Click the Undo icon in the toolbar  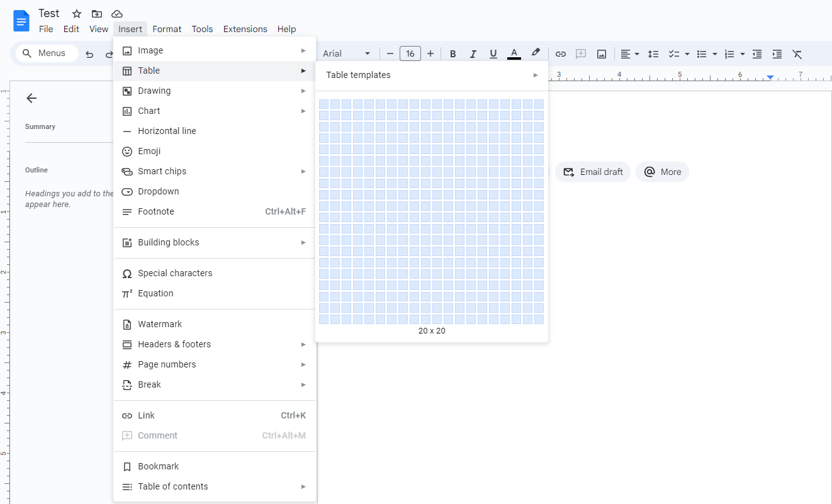point(89,53)
